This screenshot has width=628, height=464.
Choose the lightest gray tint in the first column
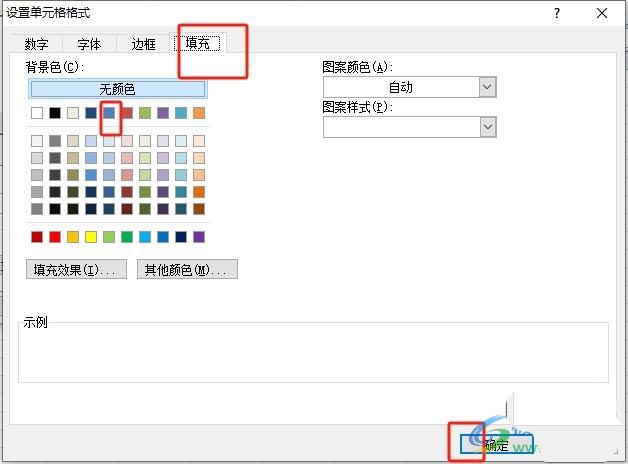37,141
